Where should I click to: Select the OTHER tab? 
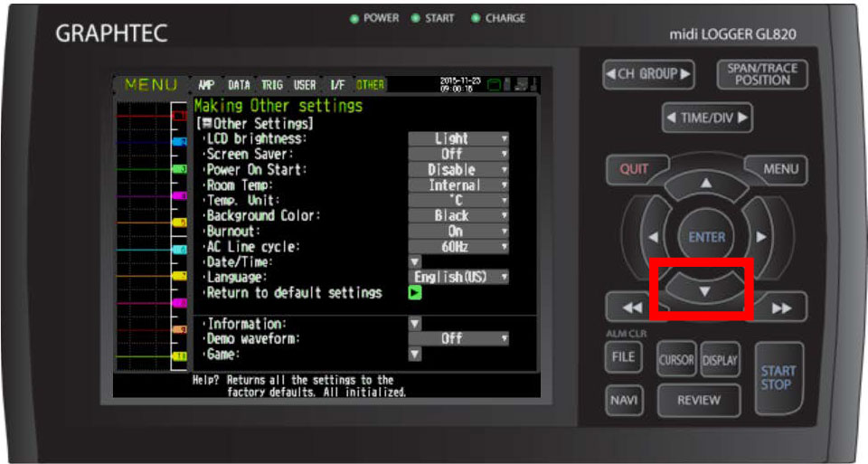tap(370, 85)
